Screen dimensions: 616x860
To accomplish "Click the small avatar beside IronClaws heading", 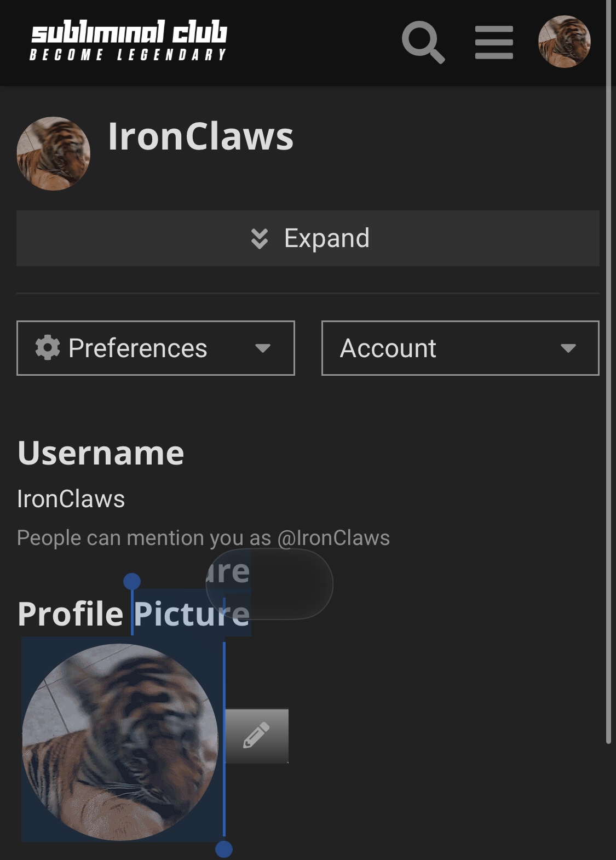I will [53, 153].
